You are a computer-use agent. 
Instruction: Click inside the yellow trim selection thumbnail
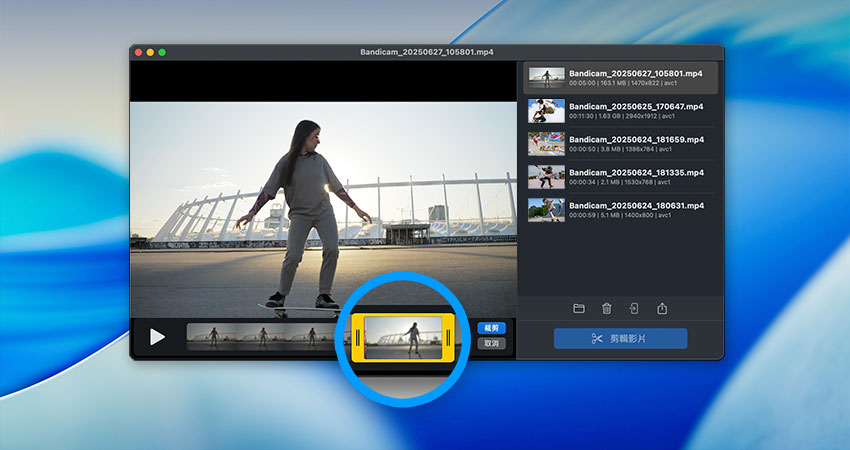point(403,337)
